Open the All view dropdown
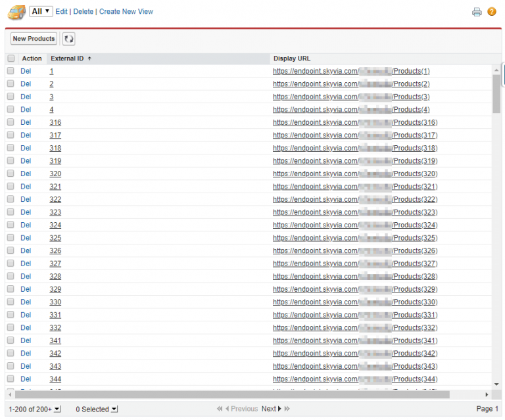Viewport: 505px width, 420px height. (x=41, y=11)
